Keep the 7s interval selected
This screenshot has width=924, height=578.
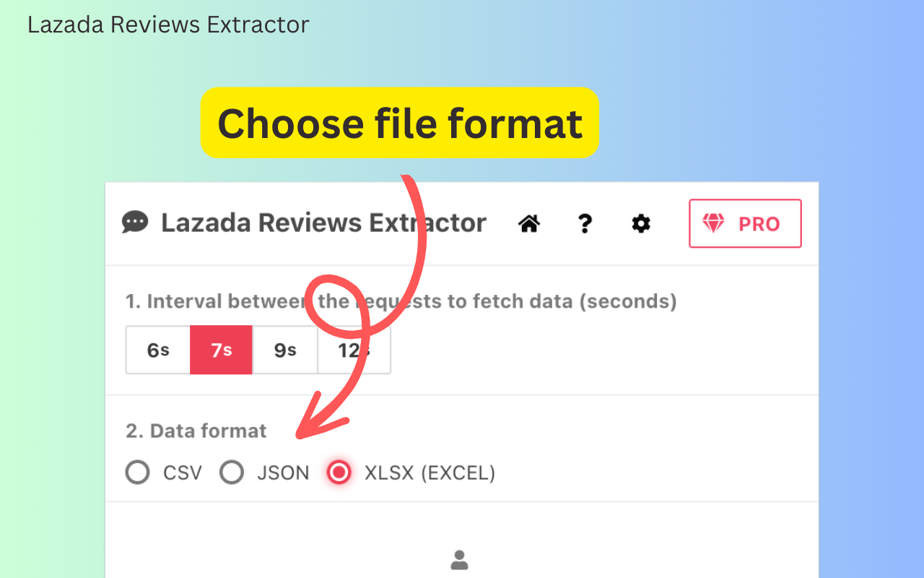[221, 350]
